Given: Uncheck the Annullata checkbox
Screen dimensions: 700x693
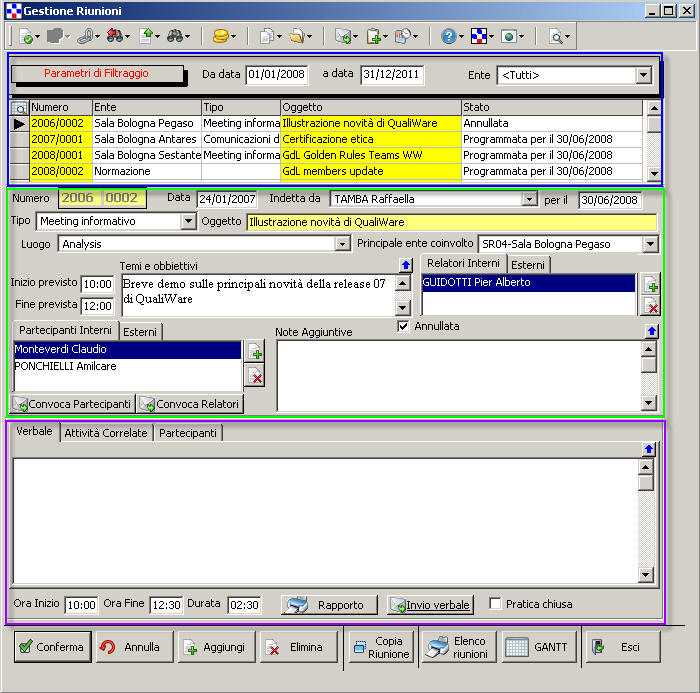Looking at the screenshot, I should [404, 326].
